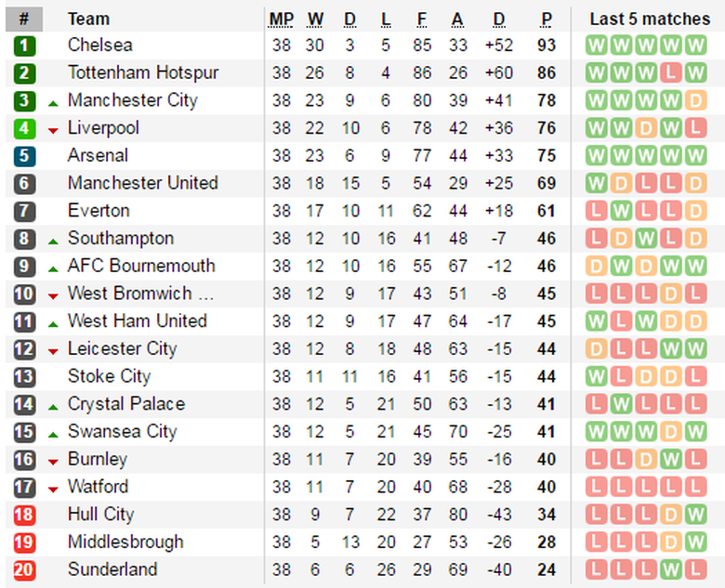Sort table by MP column header
725x588 pixels.
(281, 19)
